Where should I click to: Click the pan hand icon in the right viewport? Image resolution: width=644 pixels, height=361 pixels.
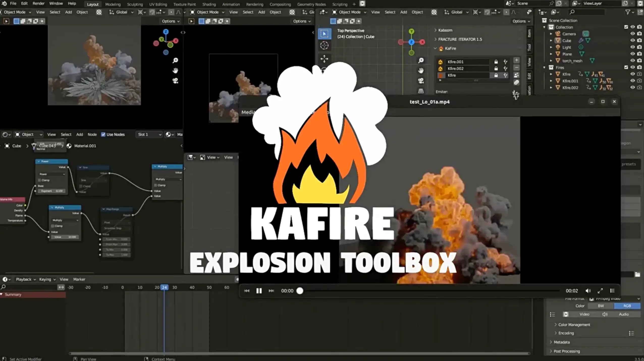click(421, 71)
